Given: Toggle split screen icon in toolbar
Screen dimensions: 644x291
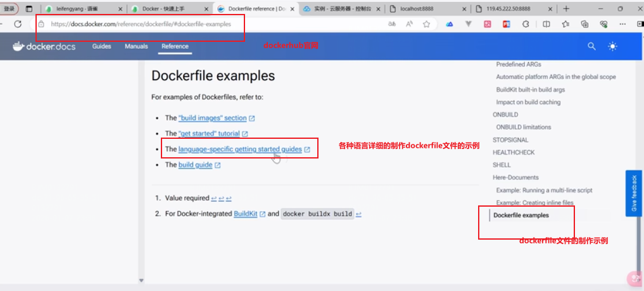Looking at the screenshot, I should tap(546, 24).
